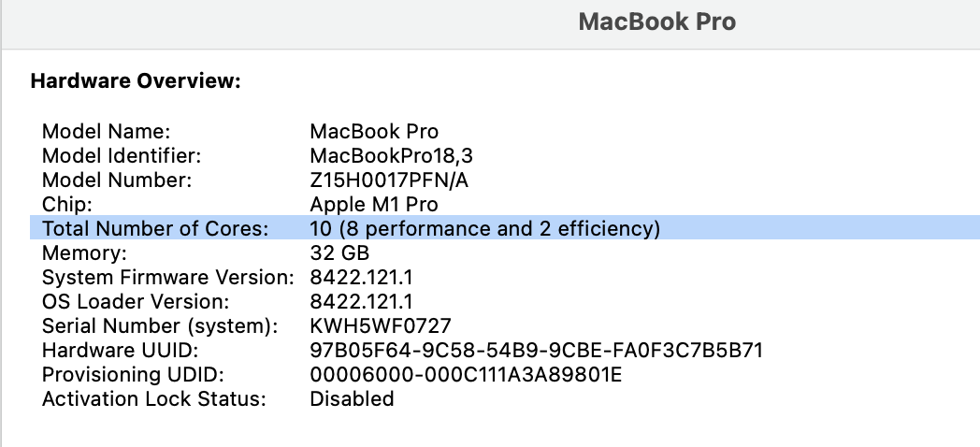Click the Provisioning UDID label
Screen dimensions: 980x447
[x=133, y=374]
